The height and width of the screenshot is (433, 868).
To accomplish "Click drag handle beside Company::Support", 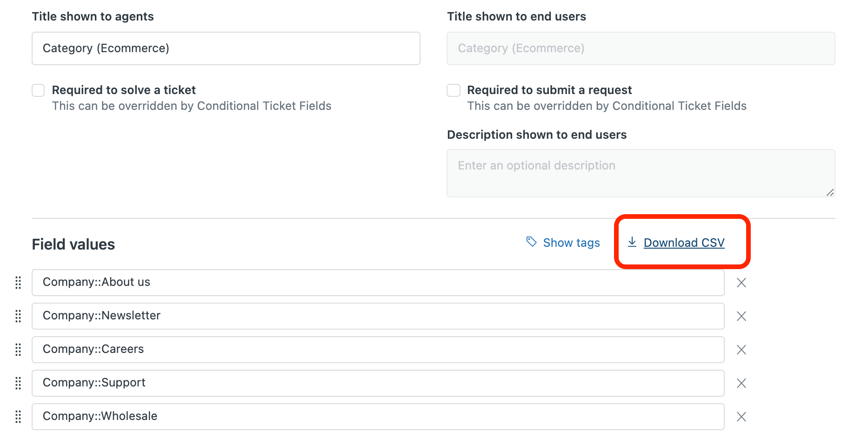I will pyautogui.click(x=18, y=383).
